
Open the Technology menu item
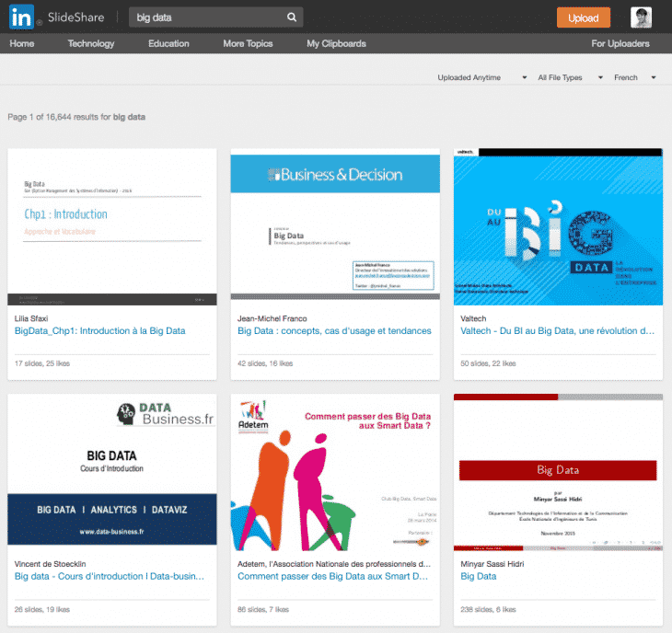pyautogui.click(x=91, y=43)
